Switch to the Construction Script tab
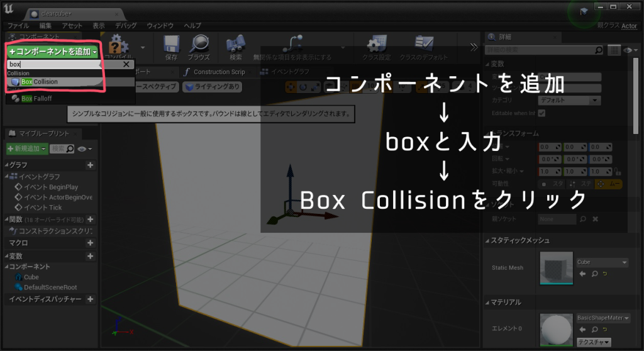The width and height of the screenshot is (644, 351). [x=214, y=72]
